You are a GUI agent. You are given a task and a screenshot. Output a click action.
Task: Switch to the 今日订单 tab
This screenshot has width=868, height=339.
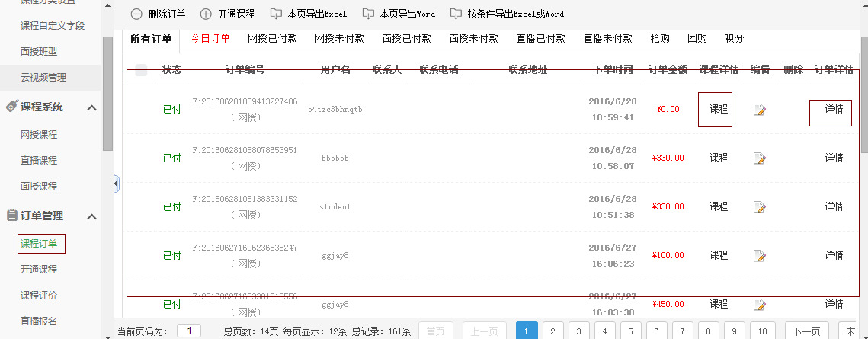coord(210,38)
